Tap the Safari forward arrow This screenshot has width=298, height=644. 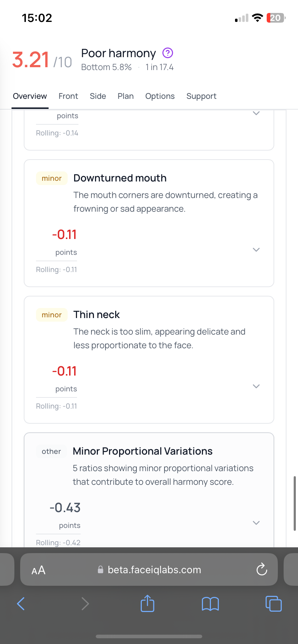[x=85, y=603]
